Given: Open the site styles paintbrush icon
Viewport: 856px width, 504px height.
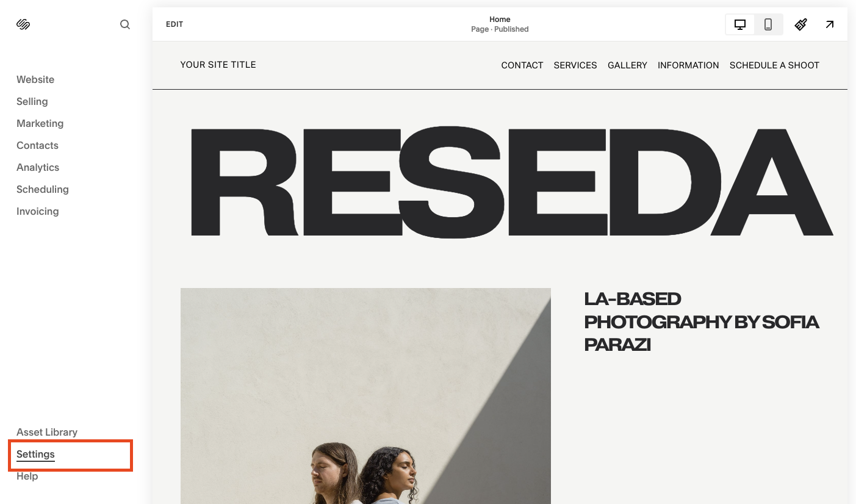Looking at the screenshot, I should (801, 24).
